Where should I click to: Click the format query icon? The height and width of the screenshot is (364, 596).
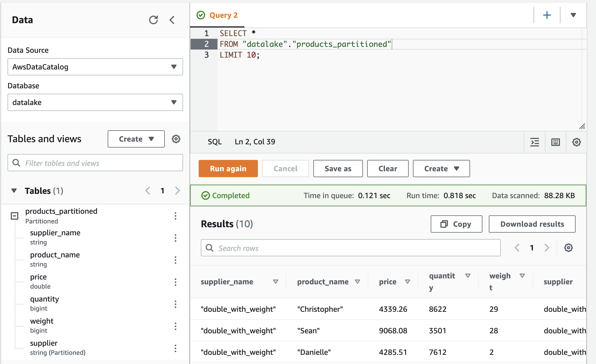[x=535, y=142]
